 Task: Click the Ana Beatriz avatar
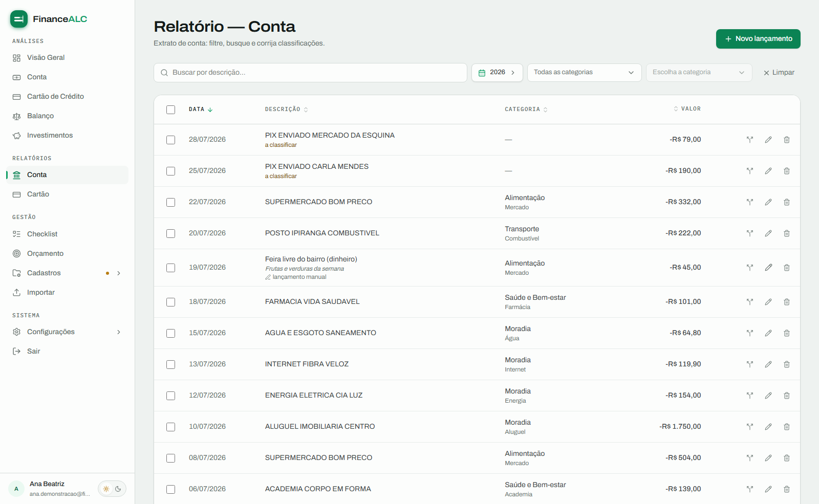click(x=16, y=489)
